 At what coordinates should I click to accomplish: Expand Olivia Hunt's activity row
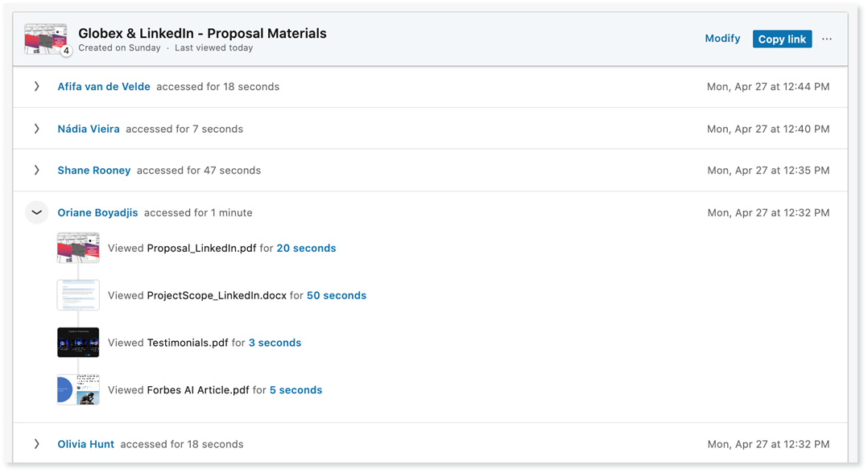36,443
